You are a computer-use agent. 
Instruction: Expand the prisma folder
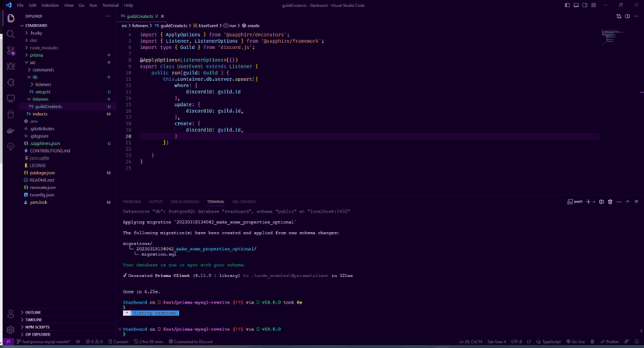tap(37, 55)
